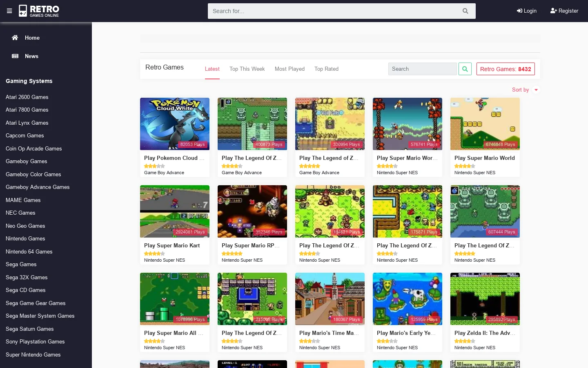This screenshot has width=588, height=368.
Task: Click the thumbnail showing 400873 Plays
Action: click(x=252, y=124)
